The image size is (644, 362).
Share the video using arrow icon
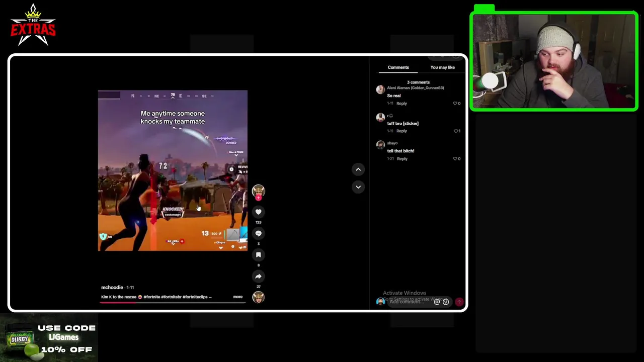pos(258,276)
